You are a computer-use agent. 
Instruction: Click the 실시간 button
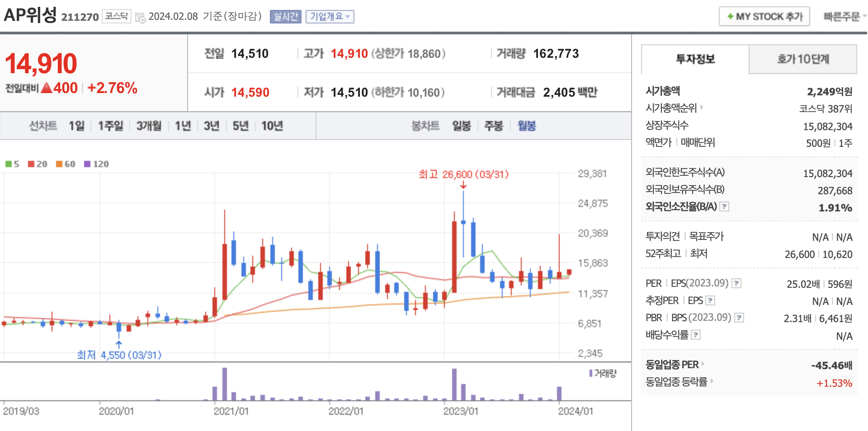286,17
